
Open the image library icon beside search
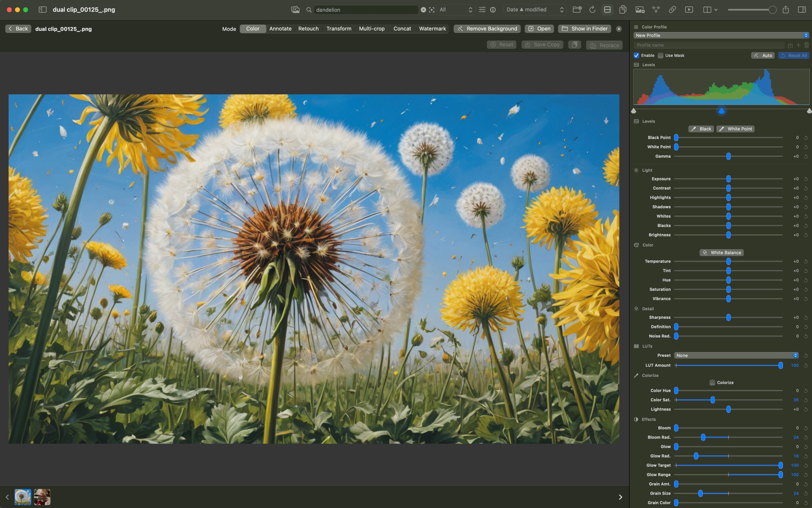click(x=295, y=10)
